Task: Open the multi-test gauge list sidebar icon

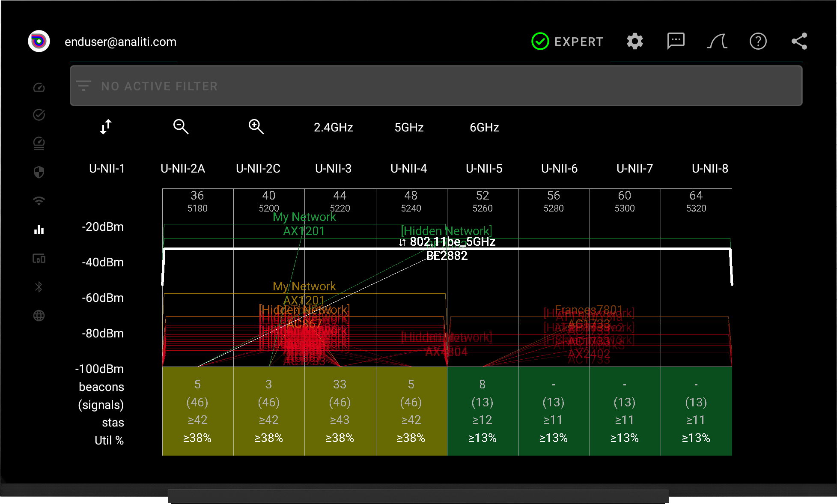Action: tap(39, 143)
